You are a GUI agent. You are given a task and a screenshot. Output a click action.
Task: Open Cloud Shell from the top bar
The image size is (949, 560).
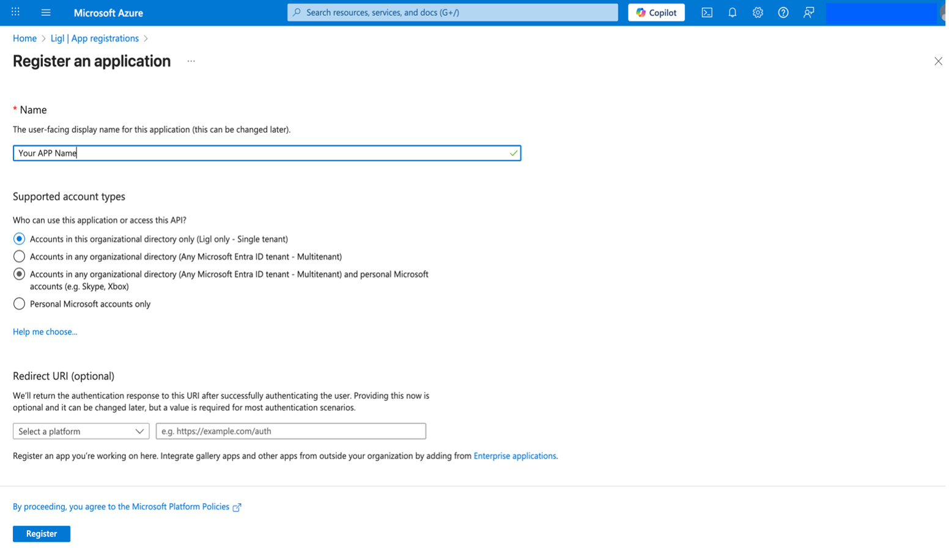pyautogui.click(x=707, y=12)
